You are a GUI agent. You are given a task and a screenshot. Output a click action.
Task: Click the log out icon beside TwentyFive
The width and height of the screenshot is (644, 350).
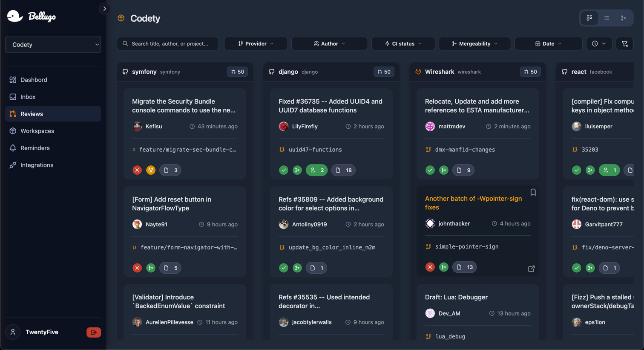coord(94,332)
